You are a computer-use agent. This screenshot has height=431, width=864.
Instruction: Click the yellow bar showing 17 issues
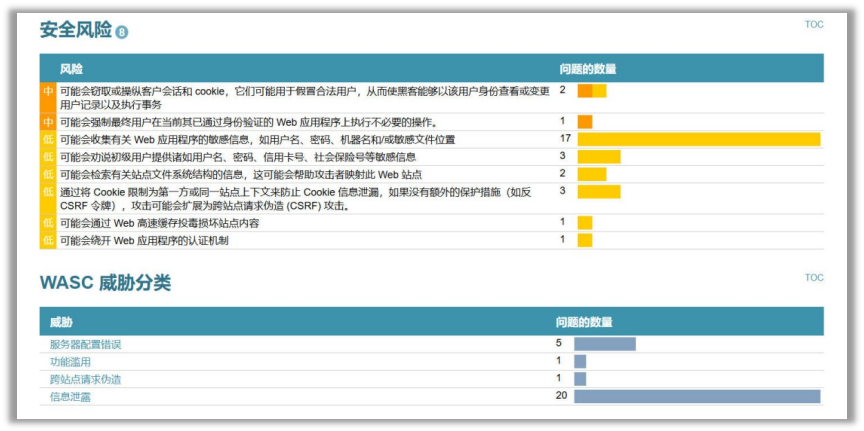[x=698, y=139]
